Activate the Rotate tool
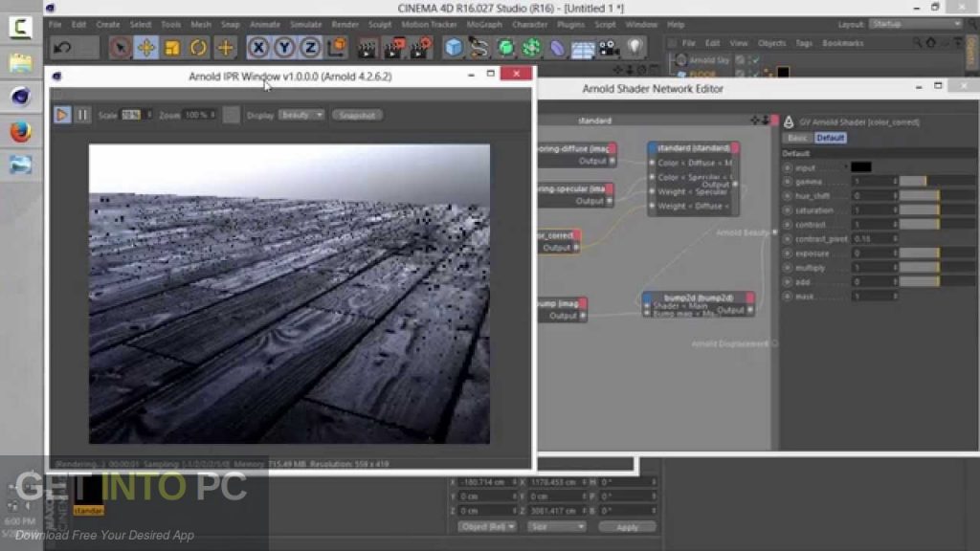 coord(199,48)
